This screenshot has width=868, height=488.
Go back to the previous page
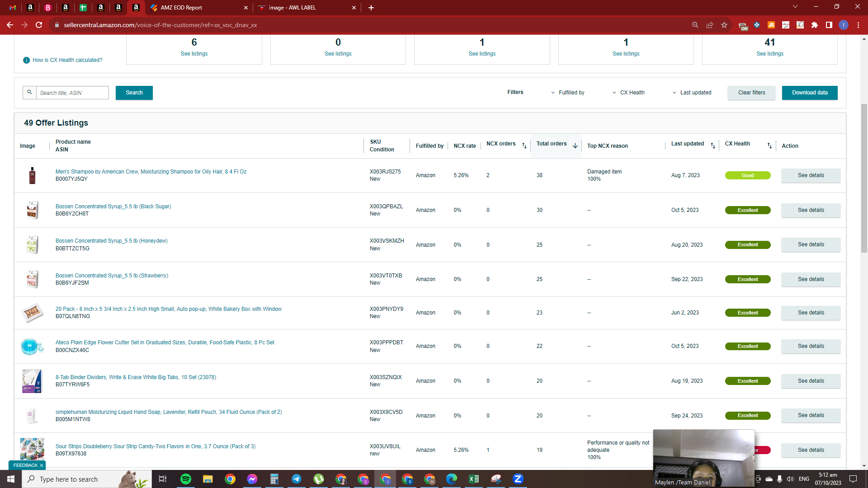[x=10, y=25]
